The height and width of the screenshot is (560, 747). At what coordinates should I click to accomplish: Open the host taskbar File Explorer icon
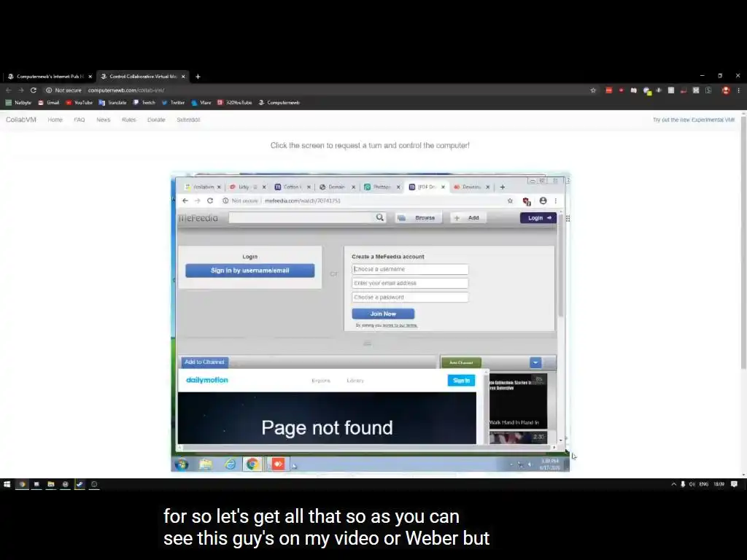(x=50, y=484)
